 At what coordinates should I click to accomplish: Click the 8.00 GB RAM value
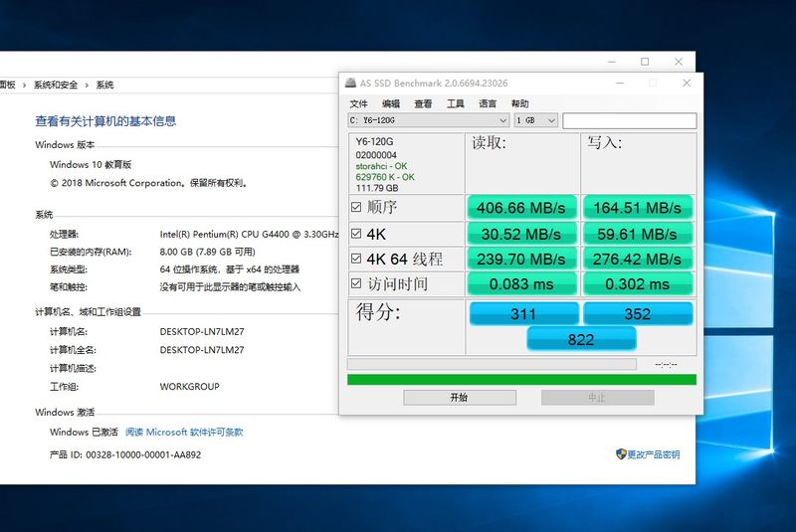[207, 252]
